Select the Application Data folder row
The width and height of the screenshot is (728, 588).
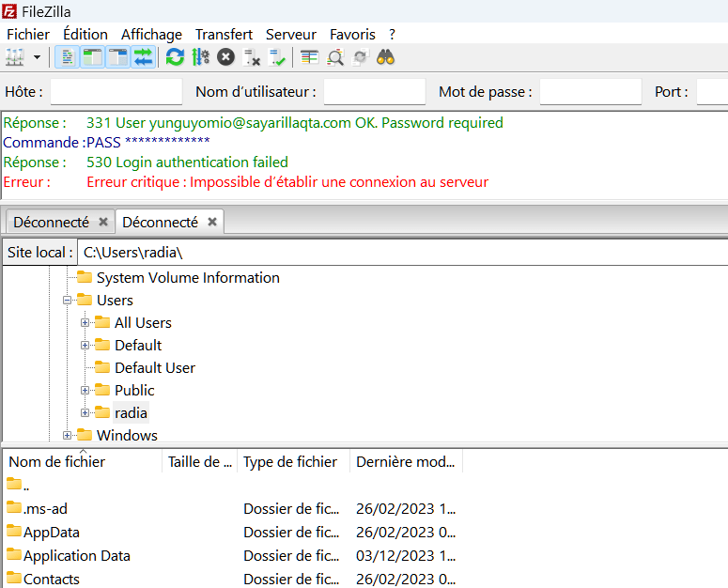point(234,555)
